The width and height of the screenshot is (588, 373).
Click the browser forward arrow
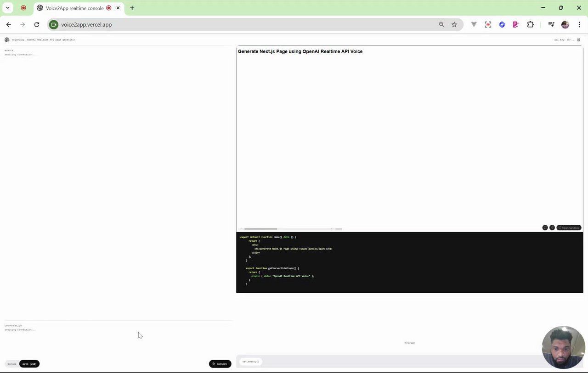(x=23, y=25)
